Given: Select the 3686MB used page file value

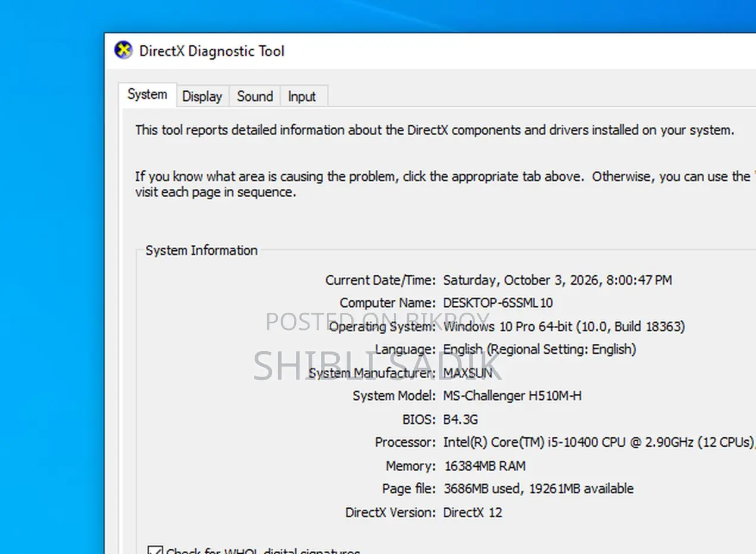Looking at the screenshot, I should 539,489.
